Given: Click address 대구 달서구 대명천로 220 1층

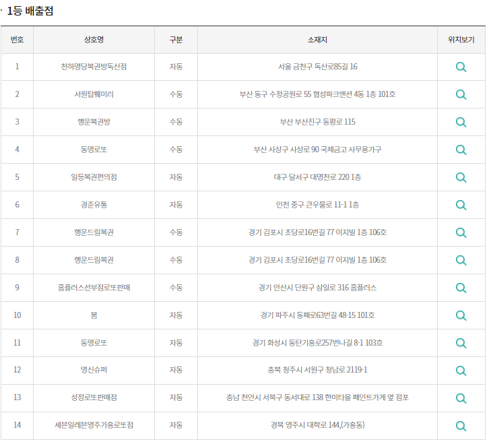Looking at the screenshot, I should 317,177.
